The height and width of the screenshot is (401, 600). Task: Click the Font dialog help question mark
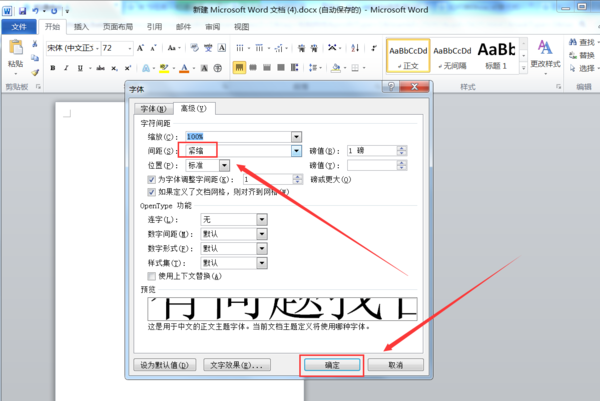pyautogui.click(x=391, y=86)
